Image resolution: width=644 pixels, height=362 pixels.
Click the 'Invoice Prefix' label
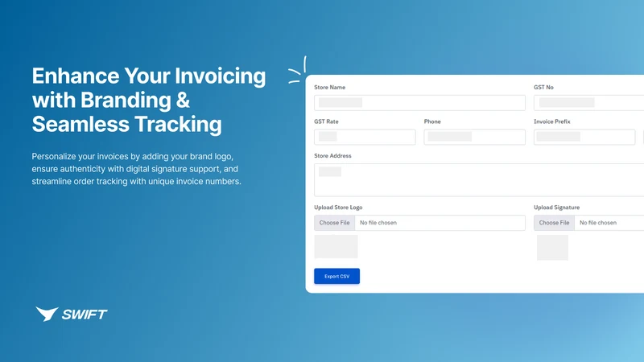[552, 121]
